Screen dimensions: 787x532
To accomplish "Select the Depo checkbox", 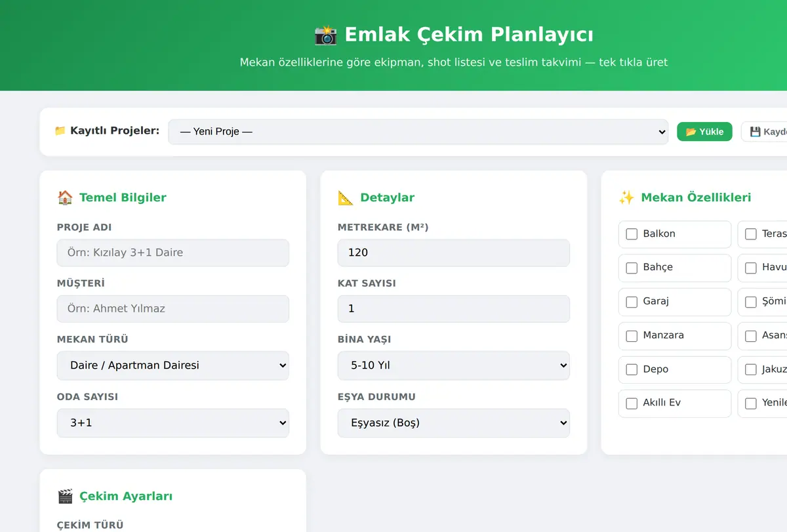I will [632, 369].
